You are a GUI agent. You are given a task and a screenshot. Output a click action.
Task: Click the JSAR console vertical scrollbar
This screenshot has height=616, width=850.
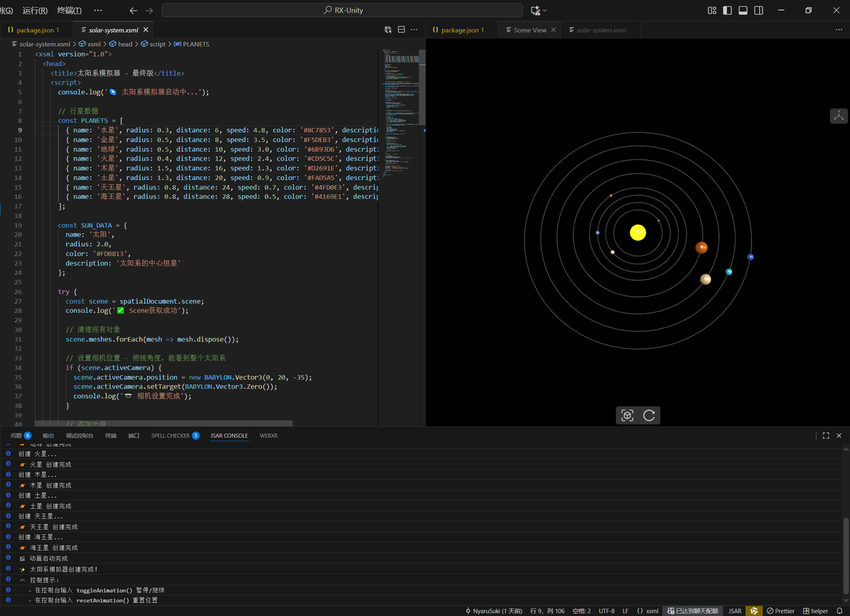(x=845, y=556)
